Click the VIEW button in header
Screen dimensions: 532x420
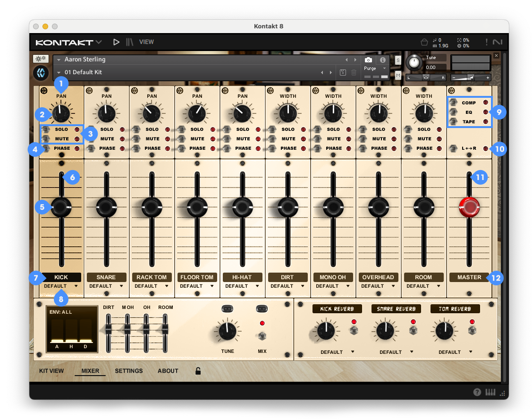point(146,42)
